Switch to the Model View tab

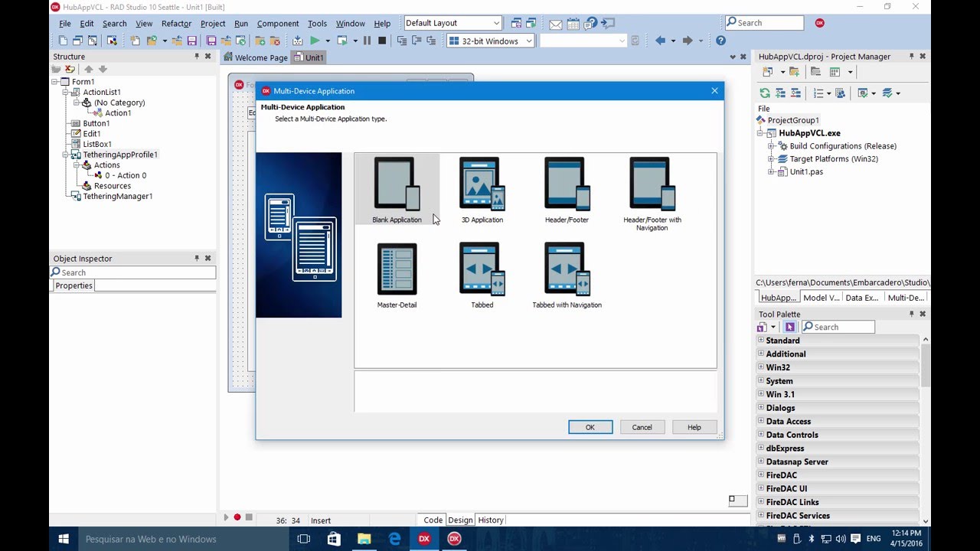tap(821, 298)
